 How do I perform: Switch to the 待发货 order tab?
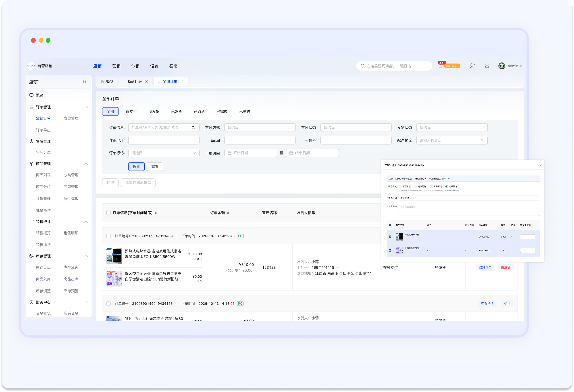click(154, 111)
